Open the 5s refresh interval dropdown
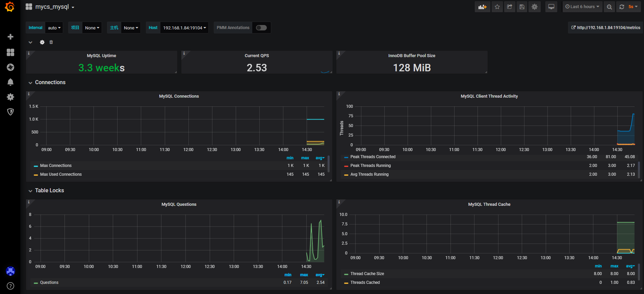 pyautogui.click(x=633, y=7)
